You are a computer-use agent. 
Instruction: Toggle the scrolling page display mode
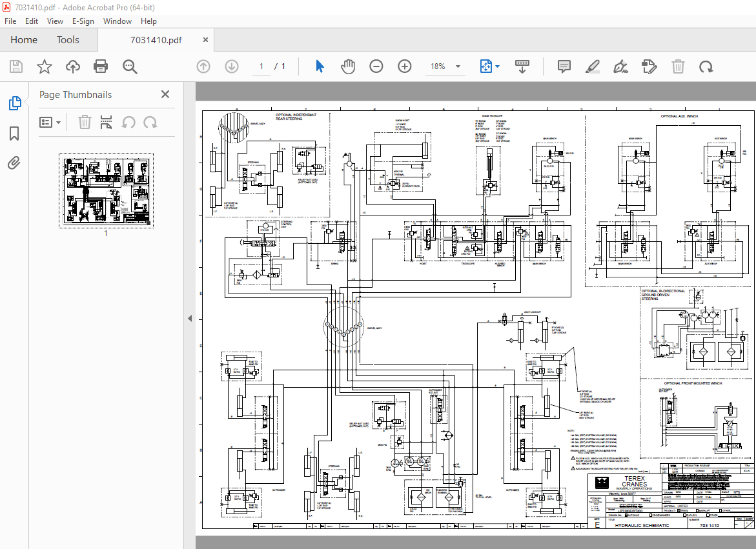tap(522, 66)
